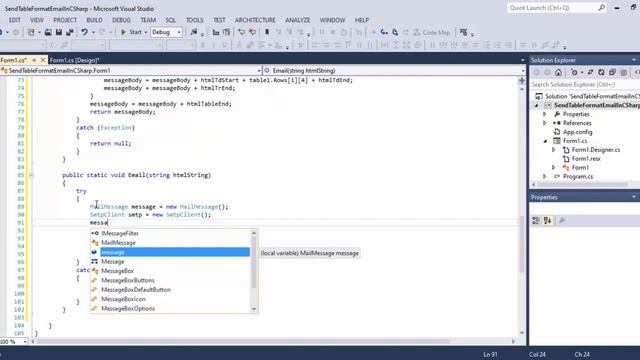
Task: Open the ARCHITECTURE menu
Action: (x=255, y=20)
